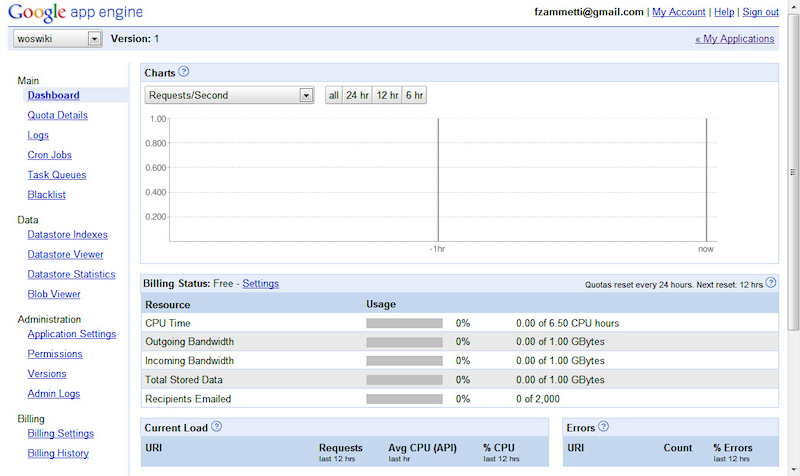Click the fzammetti@gmail.com account text

click(589, 12)
